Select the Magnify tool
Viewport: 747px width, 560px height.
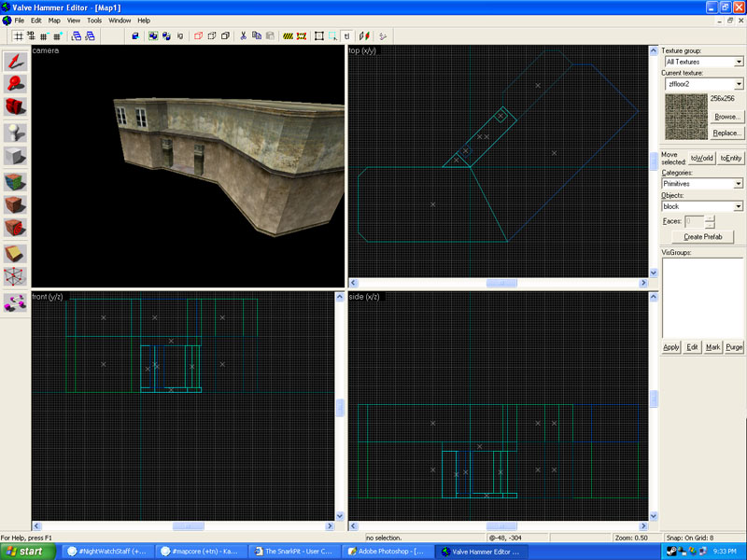(x=14, y=83)
